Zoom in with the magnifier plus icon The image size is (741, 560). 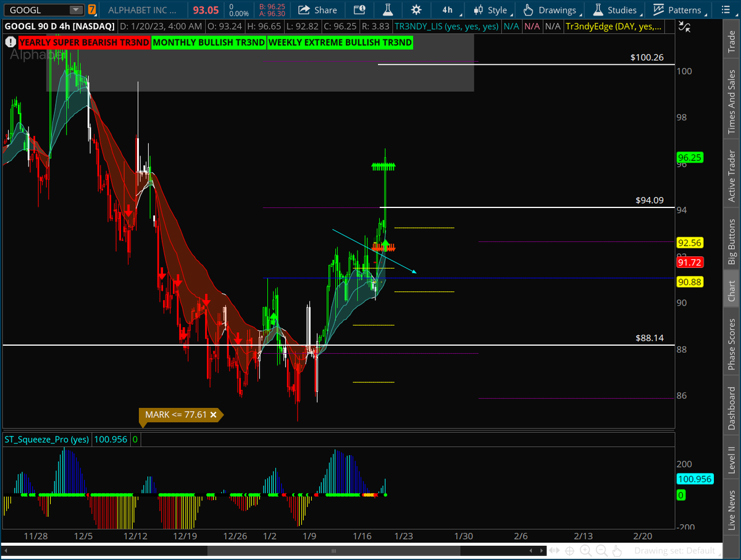[x=585, y=550]
